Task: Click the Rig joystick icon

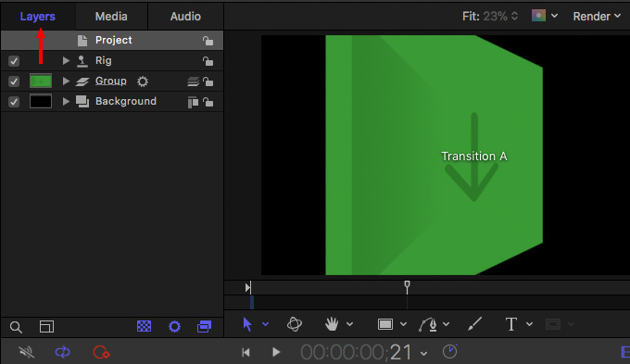Action: point(82,61)
